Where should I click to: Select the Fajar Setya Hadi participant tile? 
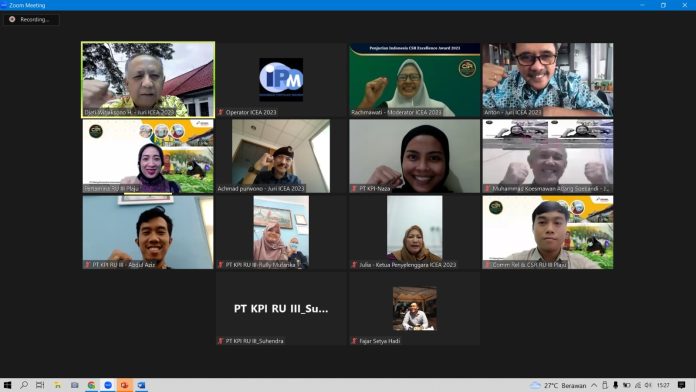[415, 309]
